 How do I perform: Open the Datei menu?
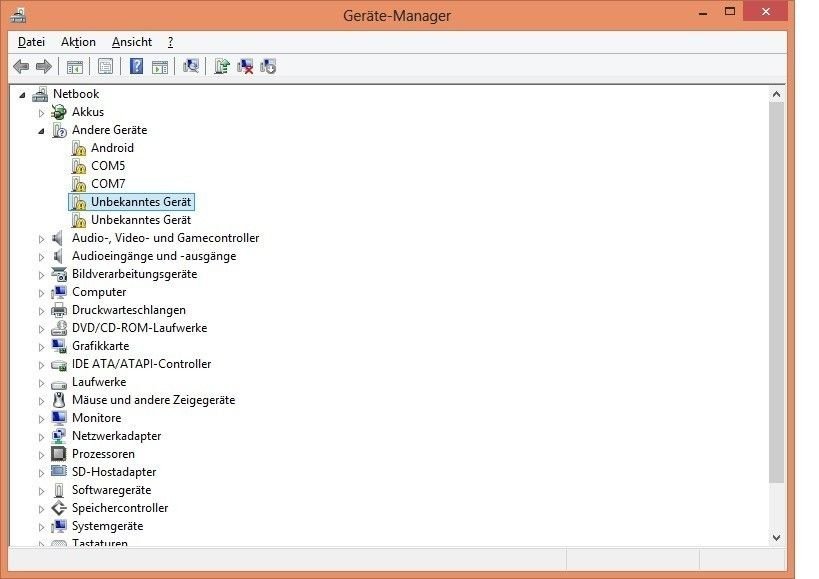click(x=31, y=42)
